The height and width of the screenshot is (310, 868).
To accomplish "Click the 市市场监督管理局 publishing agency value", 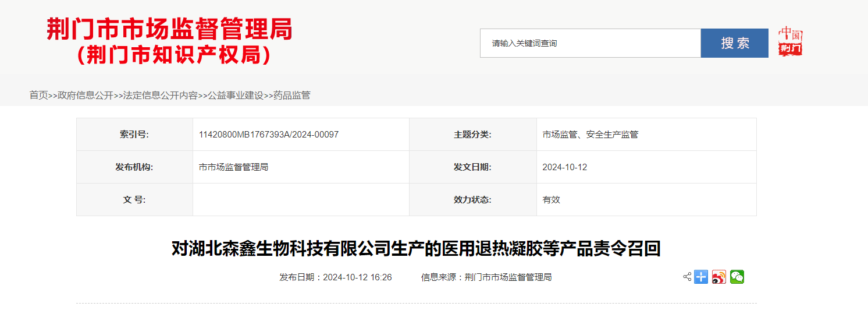I will [233, 167].
